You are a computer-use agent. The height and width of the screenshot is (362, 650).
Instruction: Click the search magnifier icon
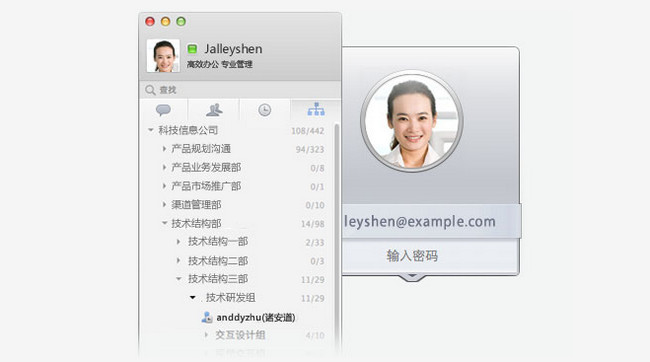(x=150, y=90)
